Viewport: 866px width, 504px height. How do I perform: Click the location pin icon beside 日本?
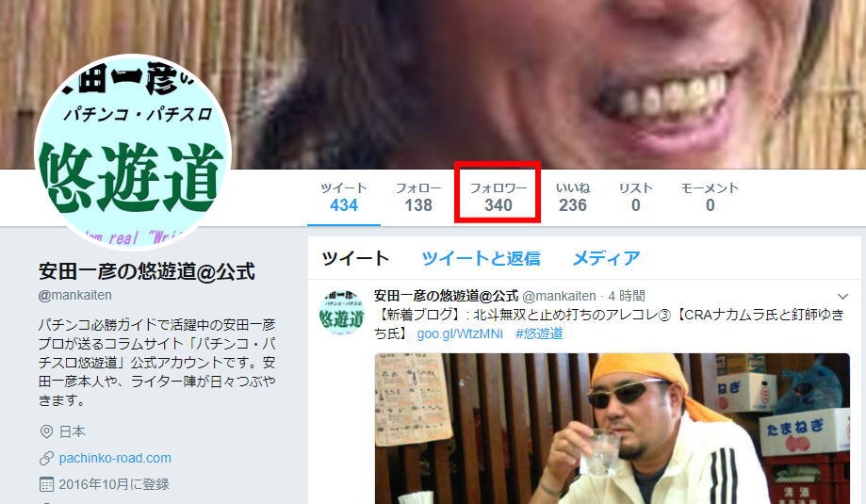(46, 431)
